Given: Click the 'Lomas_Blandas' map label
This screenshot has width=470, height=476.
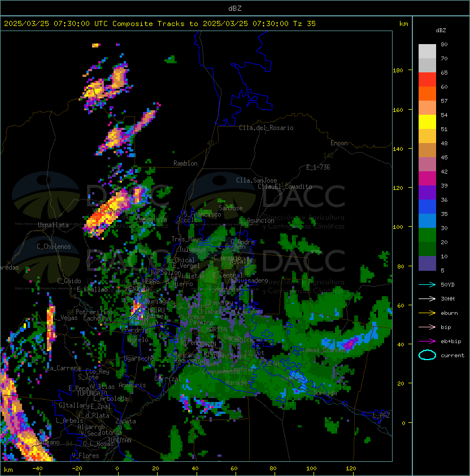Looking at the screenshot, I should tap(324, 350).
